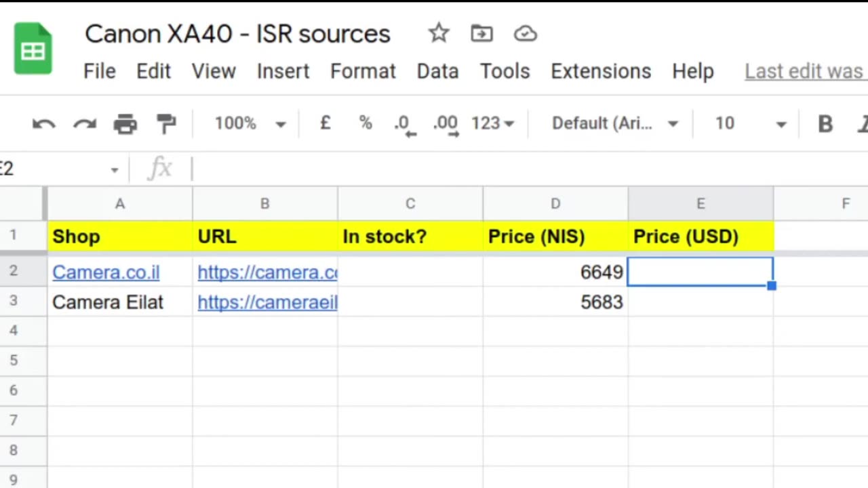The image size is (868, 488).
Task: Open the Insert menu
Action: pos(283,71)
